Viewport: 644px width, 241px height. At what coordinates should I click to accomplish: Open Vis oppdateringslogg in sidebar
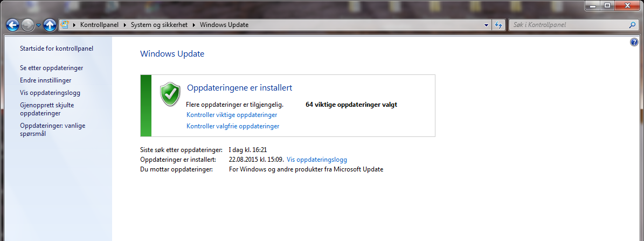click(50, 93)
